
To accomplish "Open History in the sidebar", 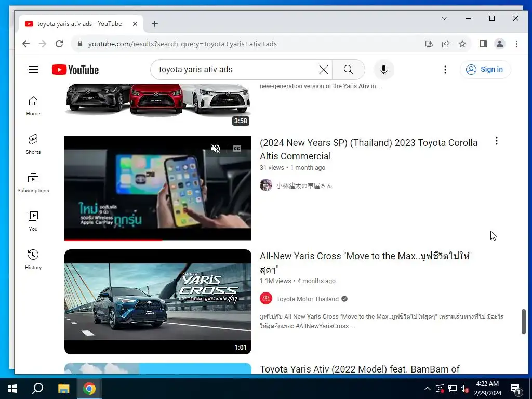I will click(33, 260).
